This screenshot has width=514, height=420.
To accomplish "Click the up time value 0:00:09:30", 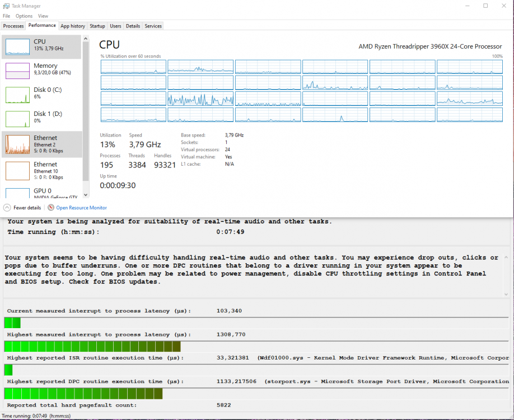I will 118,185.
